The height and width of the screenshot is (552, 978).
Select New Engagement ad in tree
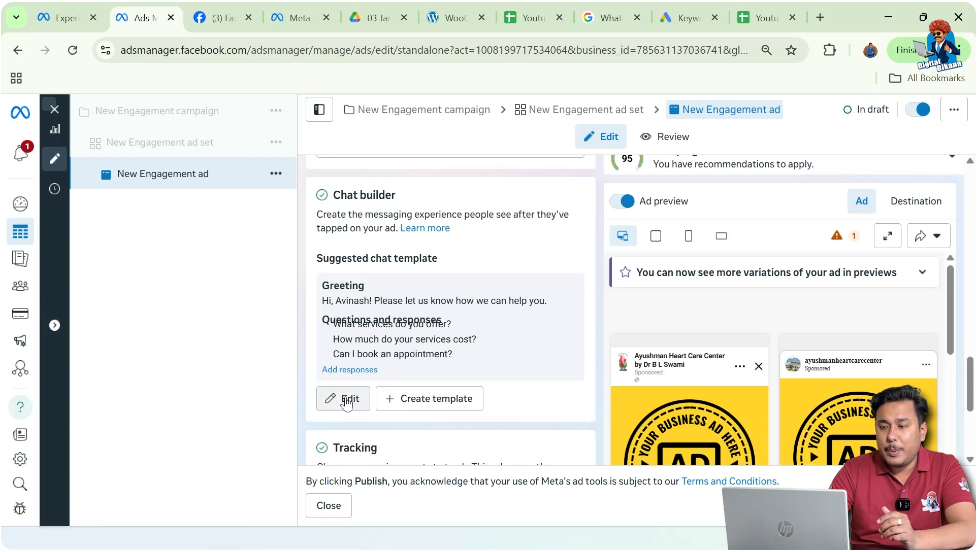tap(163, 173)
